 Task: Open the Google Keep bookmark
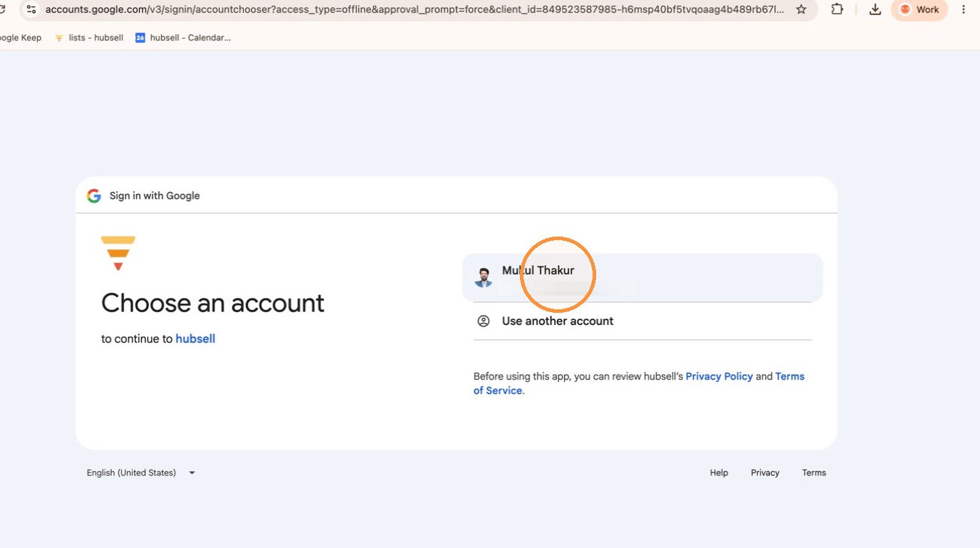coord(21,38)
